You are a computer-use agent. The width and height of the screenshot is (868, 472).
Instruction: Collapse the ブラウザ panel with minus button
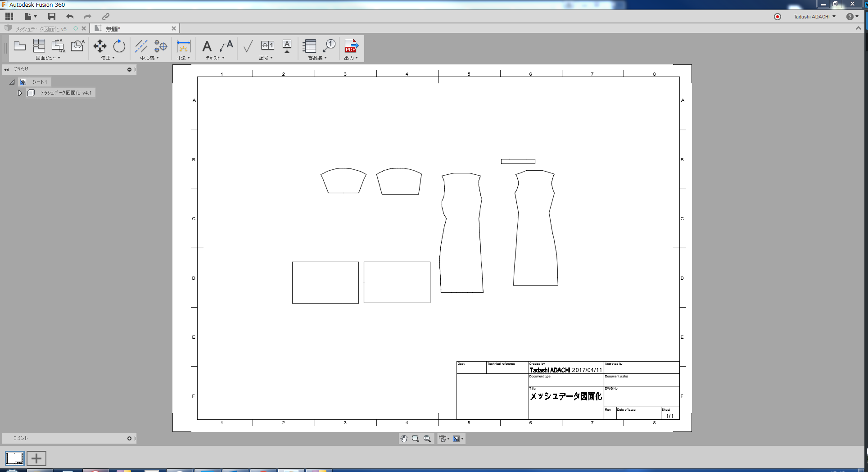point(129,69)
